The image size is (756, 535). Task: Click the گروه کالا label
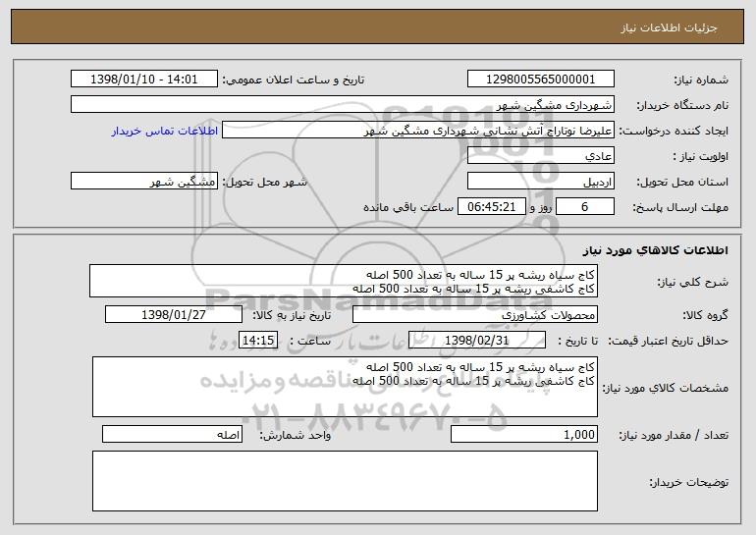pyautogui.click(x=705, y=315)
